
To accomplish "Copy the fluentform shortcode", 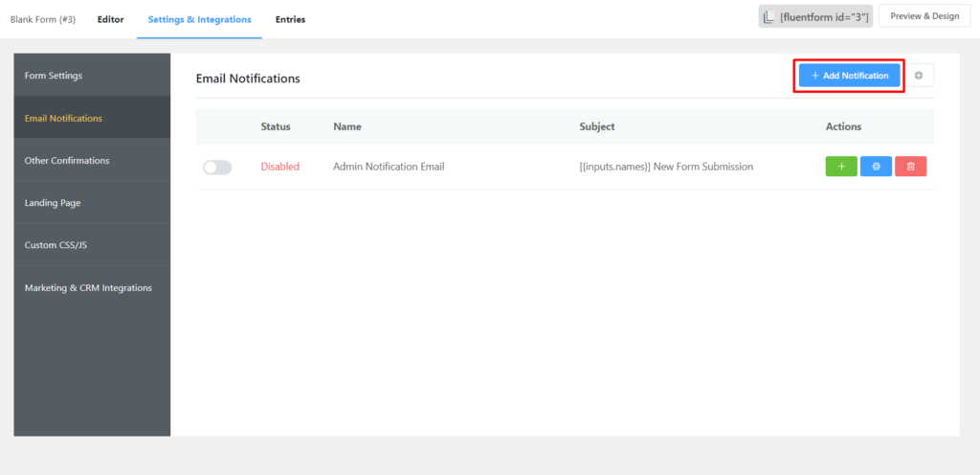I will pyautogui.click(x=815, y=17).
